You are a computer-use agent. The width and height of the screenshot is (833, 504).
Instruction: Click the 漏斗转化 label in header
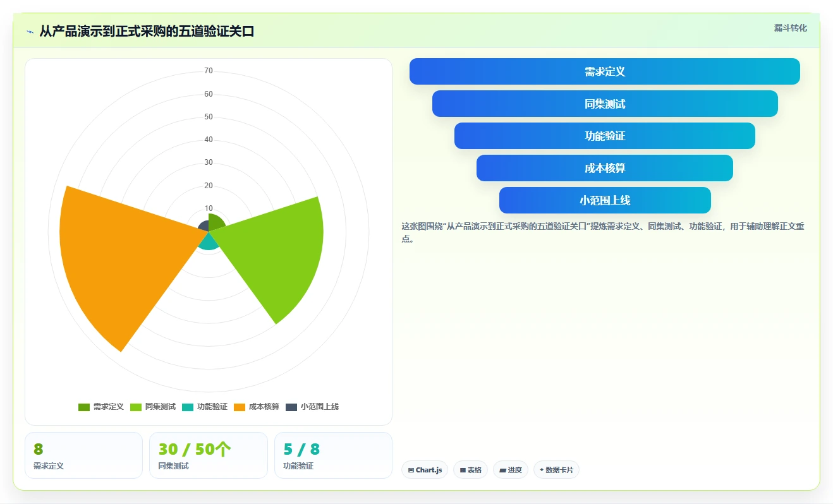(x=791, y=28)
